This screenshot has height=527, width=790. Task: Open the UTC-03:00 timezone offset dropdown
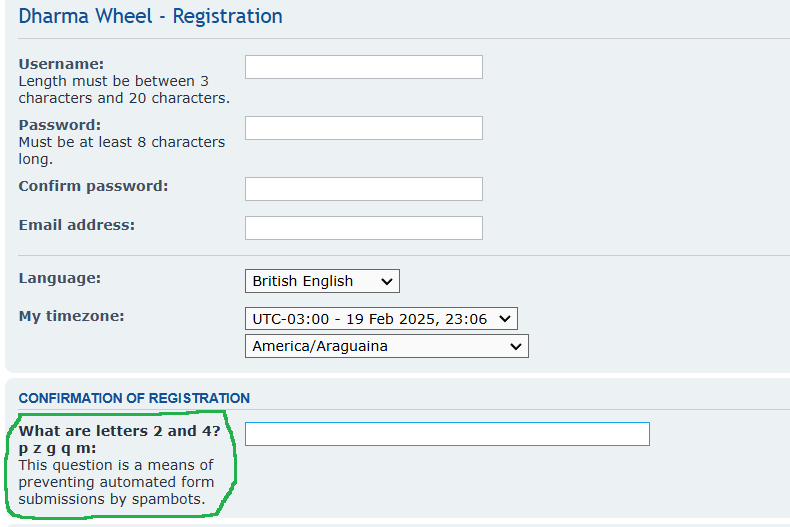pyautogui.click(x=381, y=319)
